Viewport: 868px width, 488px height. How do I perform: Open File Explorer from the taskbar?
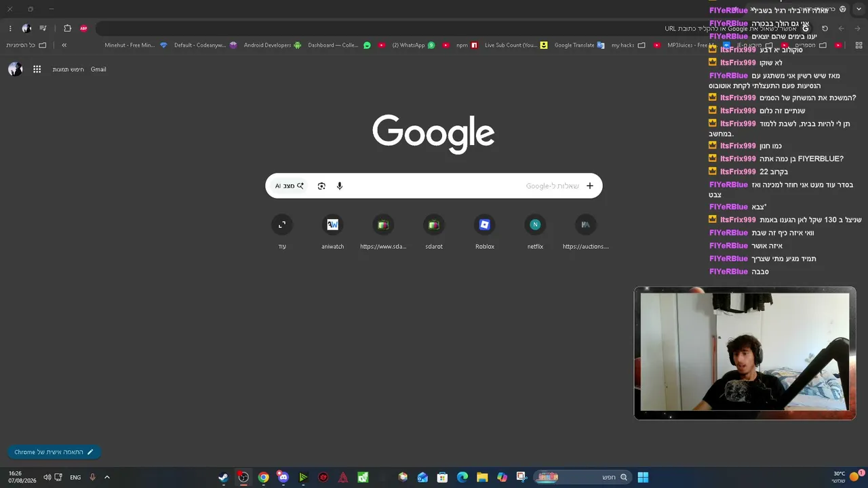(482, 477)
